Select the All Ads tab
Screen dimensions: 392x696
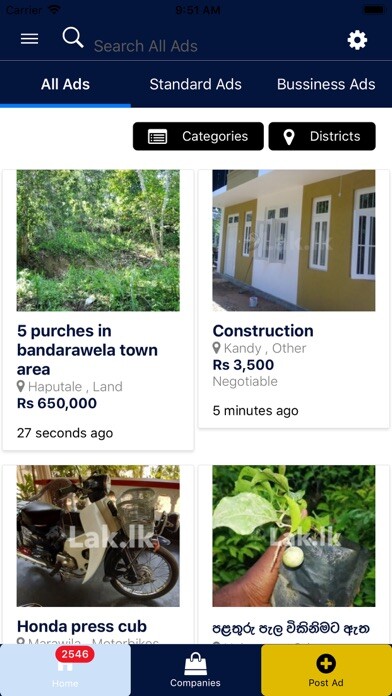pos(65,84)
